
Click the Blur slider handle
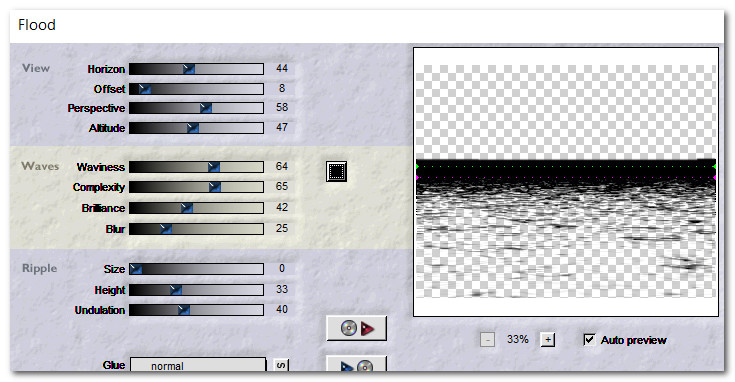click(x=165, y=229)
